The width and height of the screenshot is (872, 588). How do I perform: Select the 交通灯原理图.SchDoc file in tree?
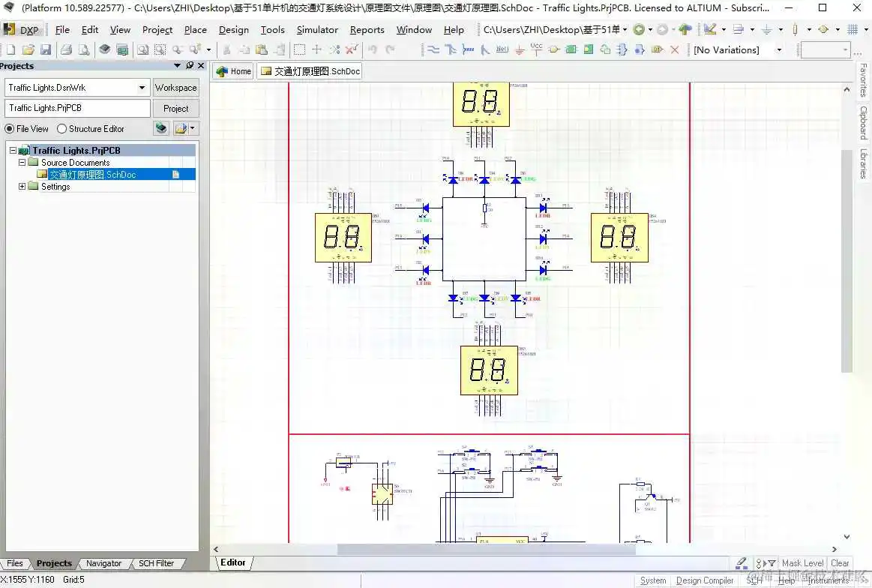pos(92,175)
